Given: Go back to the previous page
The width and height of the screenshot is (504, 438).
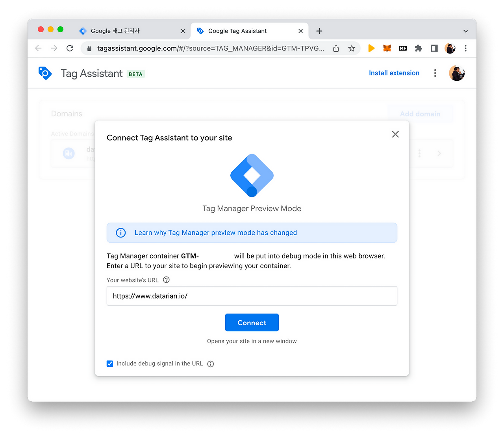Looking at the screenshot, I should coord(39,48).
